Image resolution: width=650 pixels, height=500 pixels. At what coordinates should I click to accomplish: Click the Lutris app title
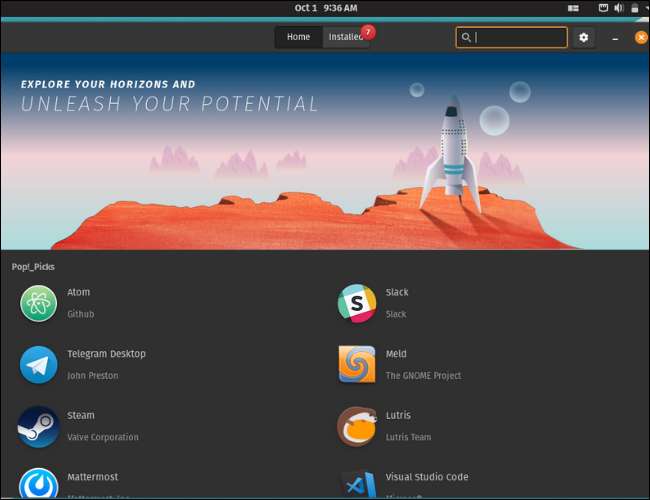point(398,415)
